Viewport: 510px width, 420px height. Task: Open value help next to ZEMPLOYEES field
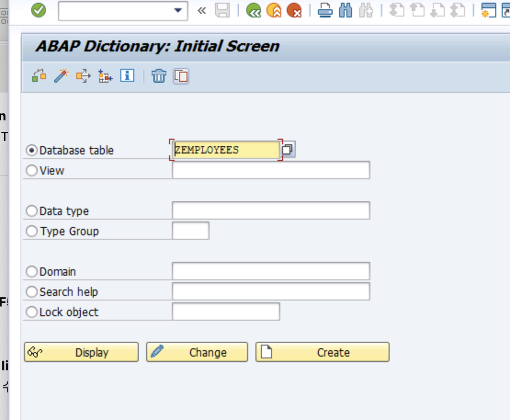coord(288,150)
